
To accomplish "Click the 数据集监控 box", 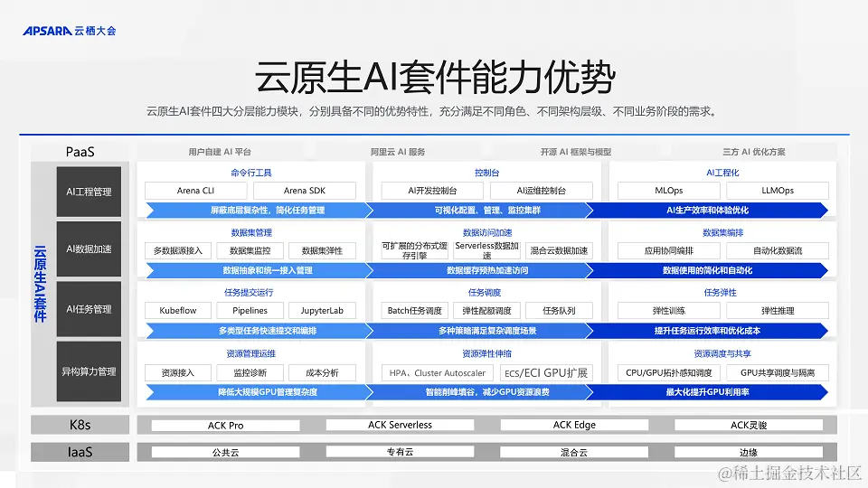I will 250,250.
